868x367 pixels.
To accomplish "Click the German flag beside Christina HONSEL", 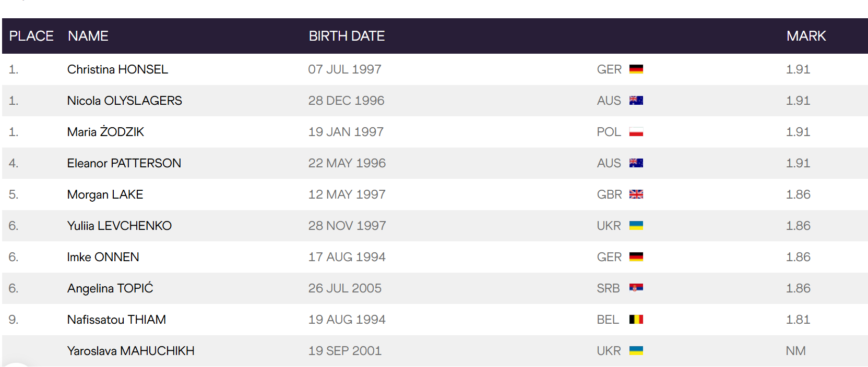I will [636, 69].
